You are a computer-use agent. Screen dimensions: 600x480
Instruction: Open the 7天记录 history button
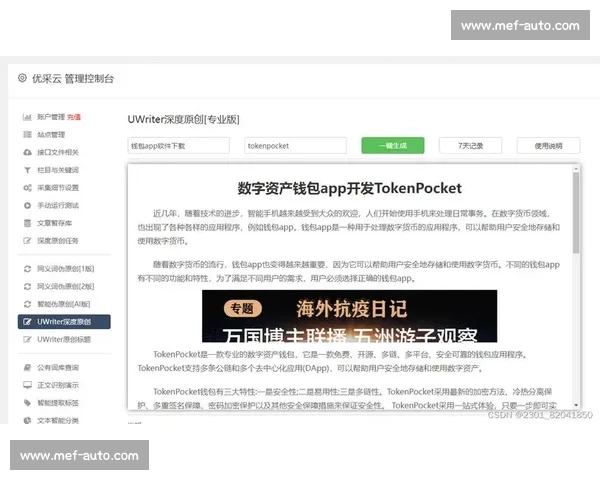point(470,145)
